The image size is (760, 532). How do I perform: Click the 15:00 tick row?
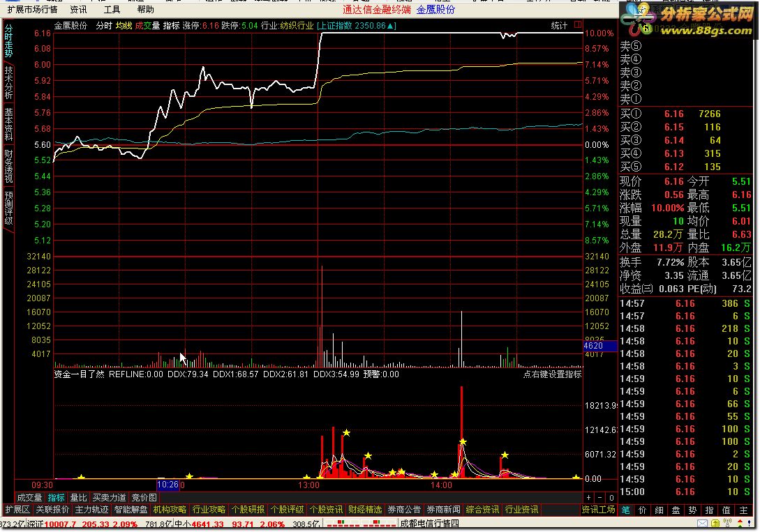coord(686,492)
